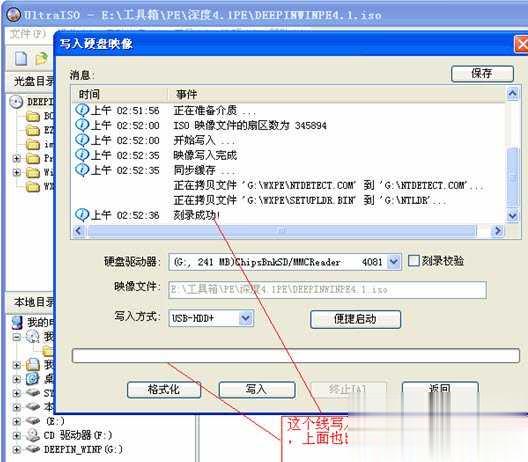Screen dimensions: 528x462
Task: Click the 事件 column header
Action: (337, 94)
